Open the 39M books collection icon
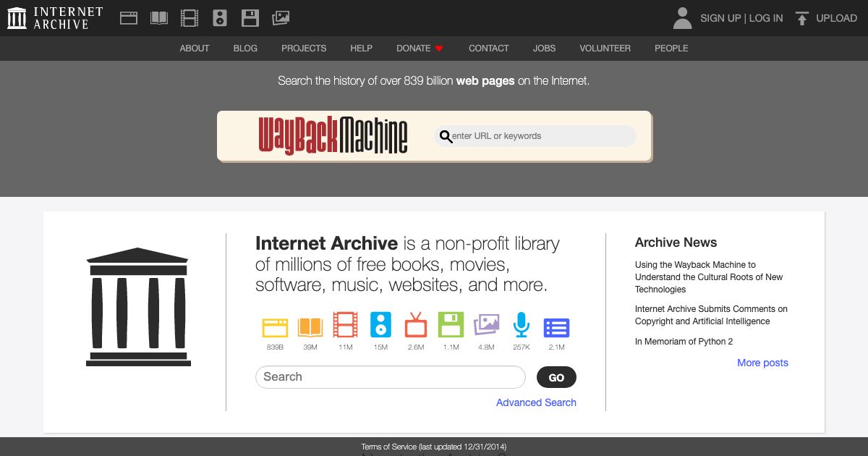The height and width of the screenshot is (456, 868). 310,327
